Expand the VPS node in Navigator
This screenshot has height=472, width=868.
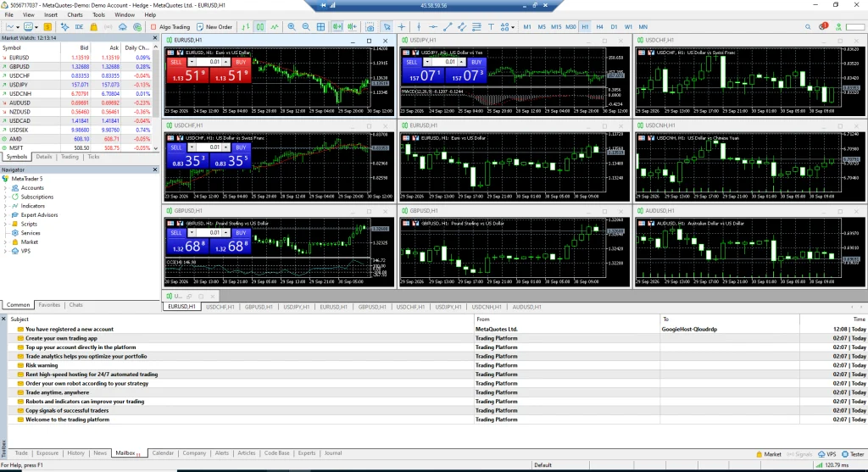point(6,251)
